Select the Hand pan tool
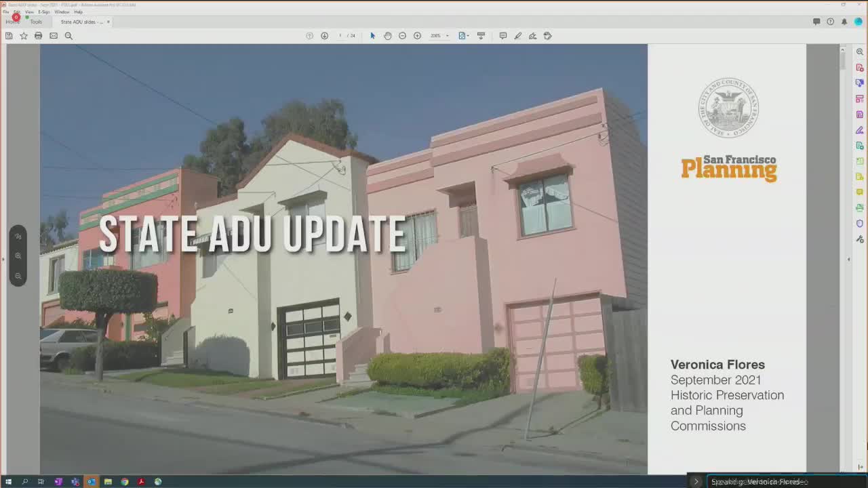The width and height of the screenshot is (868, 488). pos(387,36)
